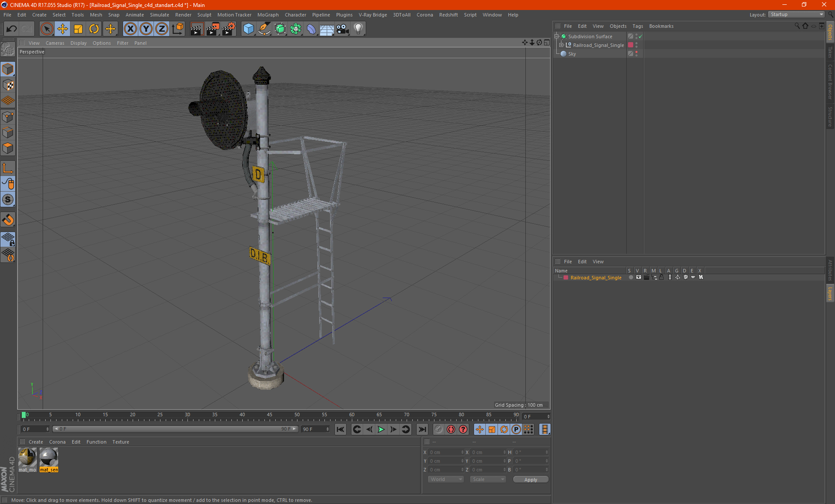Toggle Subdivision Surface visibility dots

coord(636,36)
